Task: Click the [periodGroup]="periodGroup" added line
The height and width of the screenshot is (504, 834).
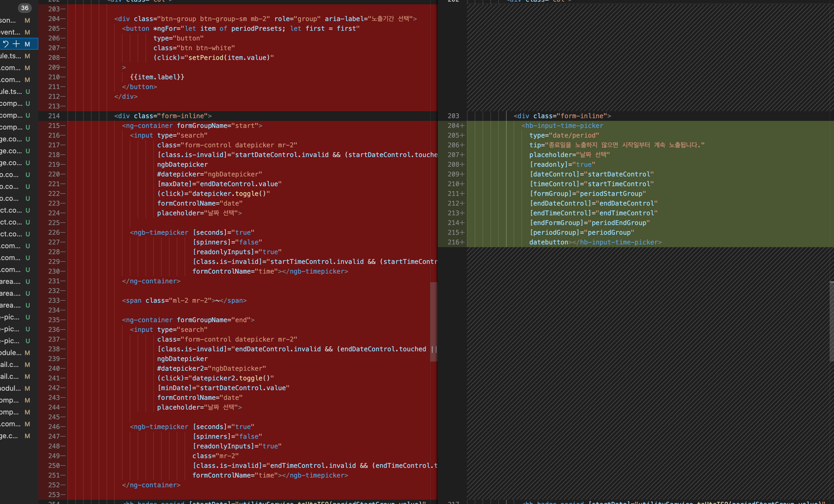Action: [x=581, y=233]
